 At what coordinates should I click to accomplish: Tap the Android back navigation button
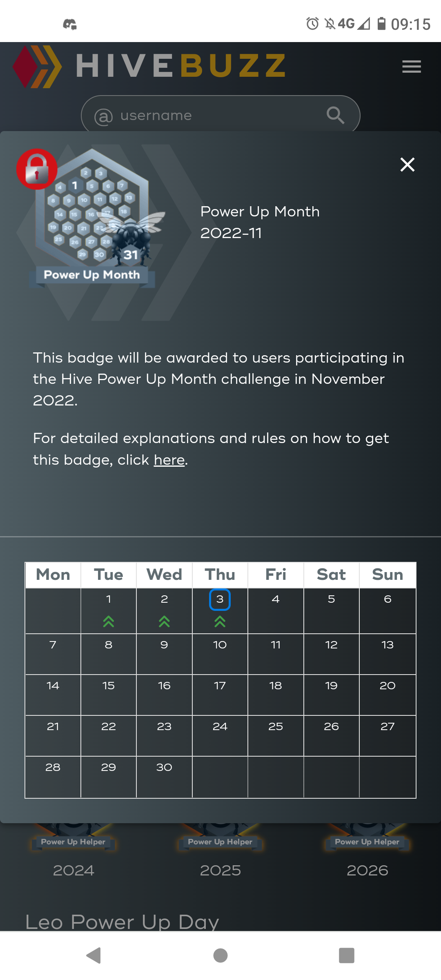pyautogui.click(x=94, y=955)
